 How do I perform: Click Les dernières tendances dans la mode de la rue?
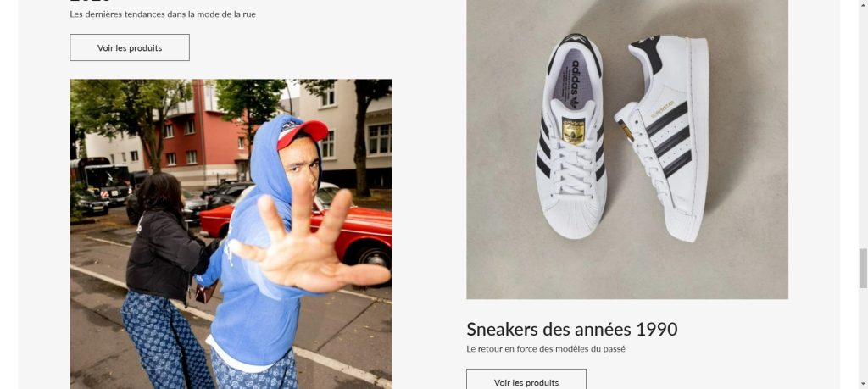[x=163, y=14]
